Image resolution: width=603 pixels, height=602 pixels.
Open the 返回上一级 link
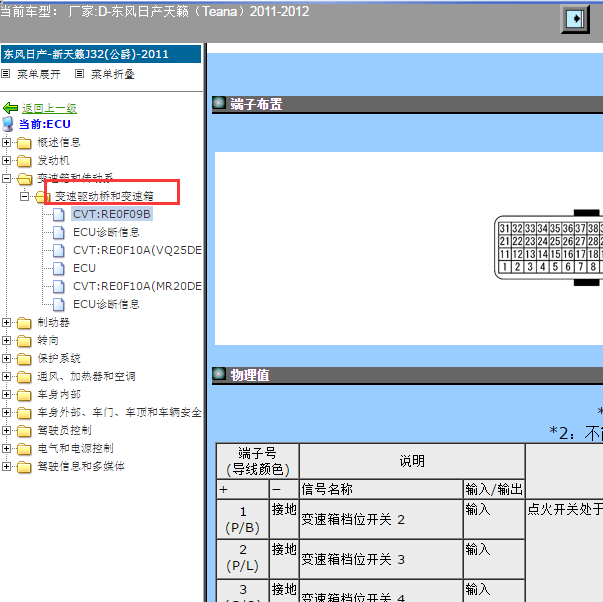click(49, 108)
